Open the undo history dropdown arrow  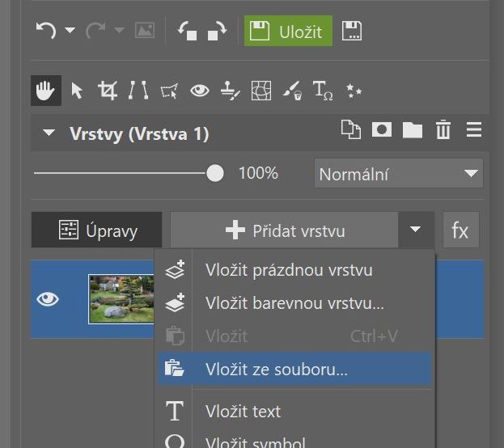point(70,30)
